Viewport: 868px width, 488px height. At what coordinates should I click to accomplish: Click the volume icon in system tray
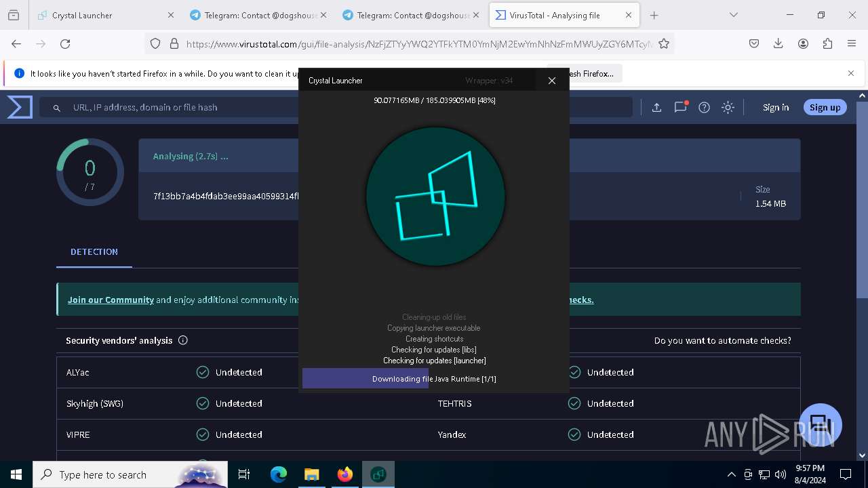point(781,474)
